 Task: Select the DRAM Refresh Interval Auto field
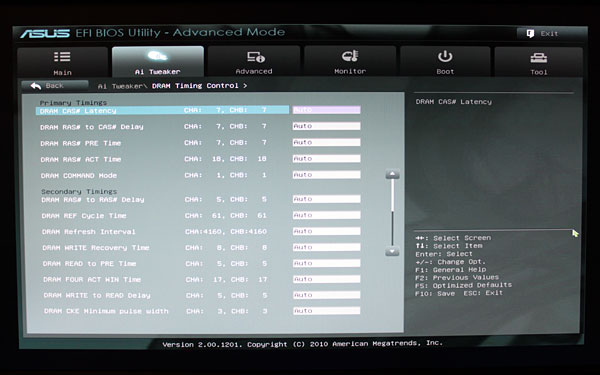pos(326,231)
